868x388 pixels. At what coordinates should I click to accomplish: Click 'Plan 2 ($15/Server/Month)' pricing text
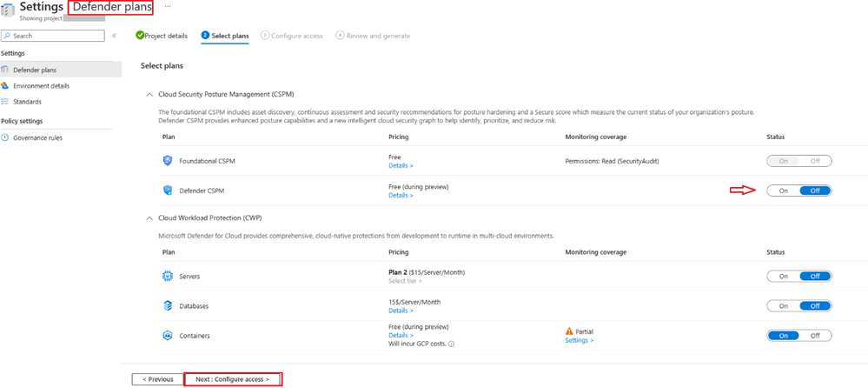pyautogui.click(x=427, y=272)
